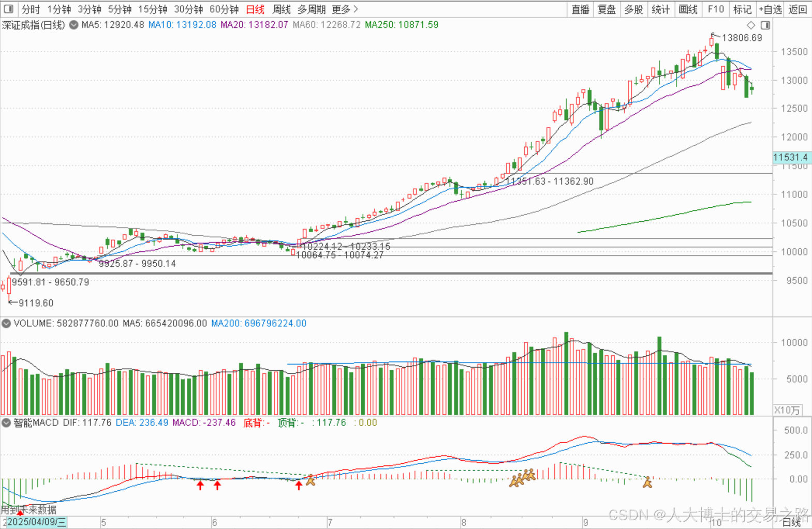Select the 5分钟 period

(120, 9)
